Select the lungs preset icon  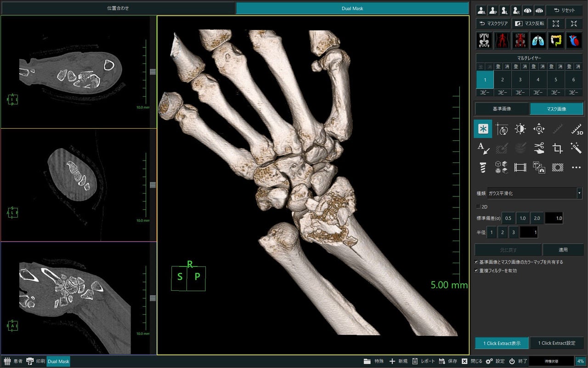(x=537, y=40)
